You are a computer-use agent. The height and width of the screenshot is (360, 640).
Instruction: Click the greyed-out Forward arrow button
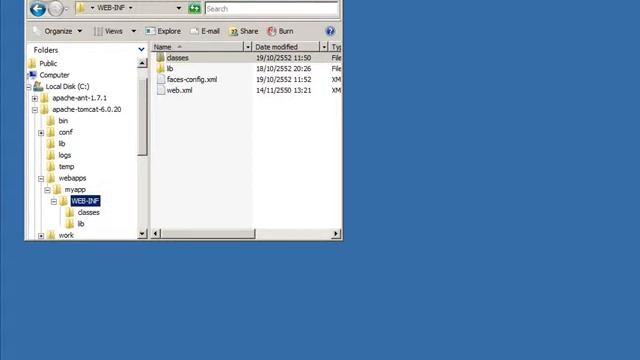click(x=56, y=9)
